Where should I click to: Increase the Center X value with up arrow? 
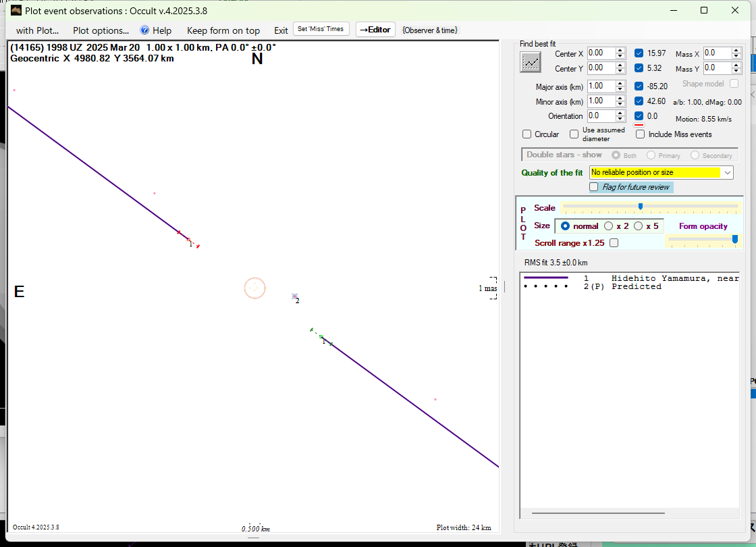pos(620,50)
